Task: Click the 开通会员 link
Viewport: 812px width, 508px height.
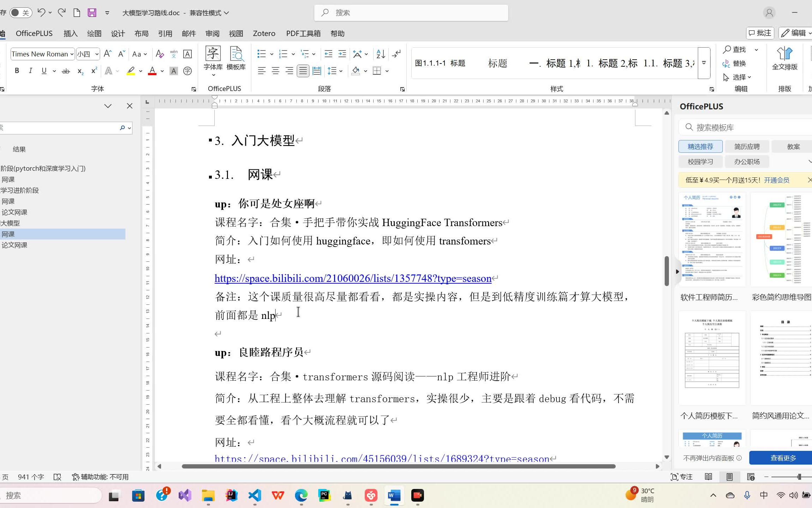Action: (x=776, y=180)
